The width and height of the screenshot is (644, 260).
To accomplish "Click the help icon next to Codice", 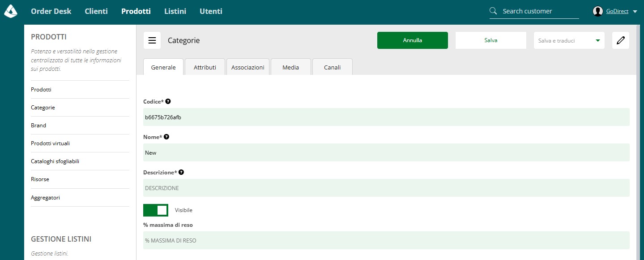I will coord(168,102).
